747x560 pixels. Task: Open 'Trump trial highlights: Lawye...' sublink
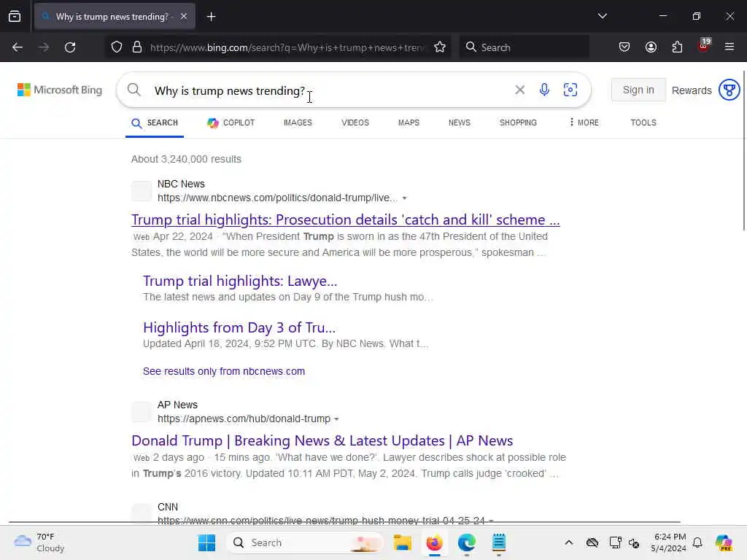click(240, 281)
